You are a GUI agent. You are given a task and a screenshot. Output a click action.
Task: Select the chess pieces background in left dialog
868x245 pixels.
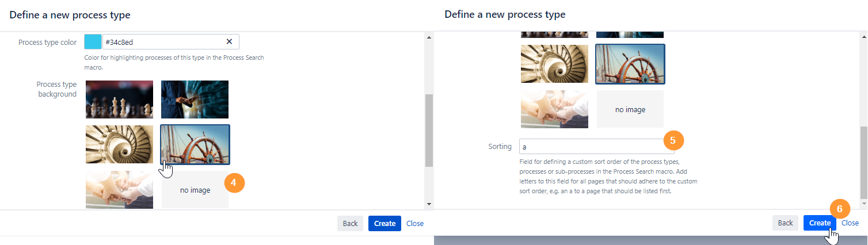[x=119, y=99]
